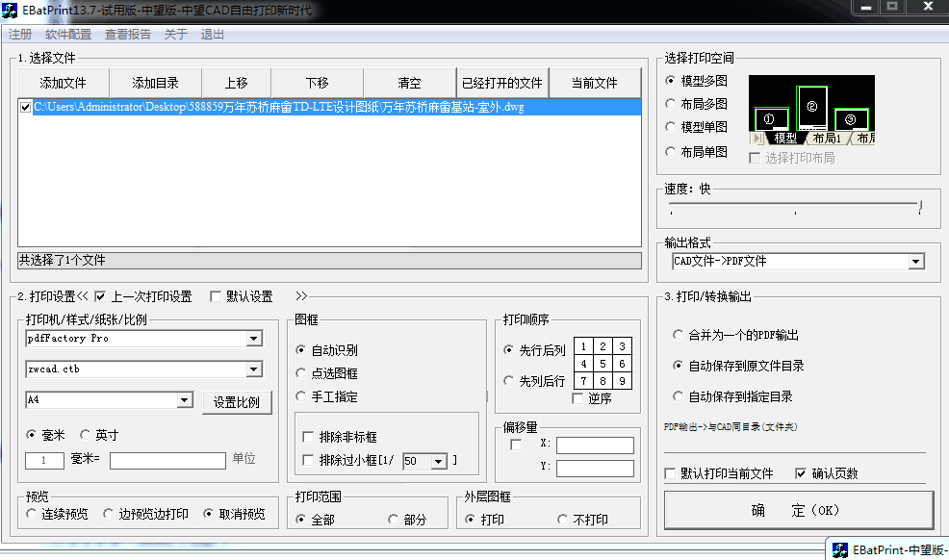
Task: Open the pdfFactory Pro printer dropdown
Action: pos(254,338)
